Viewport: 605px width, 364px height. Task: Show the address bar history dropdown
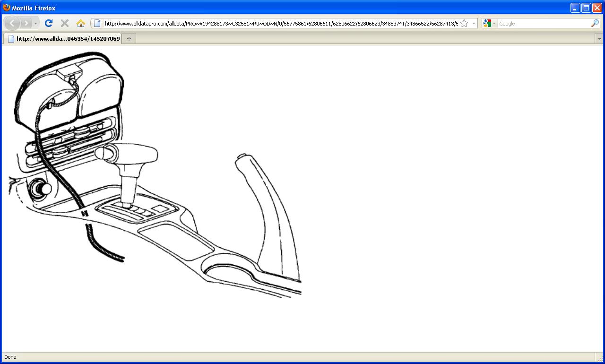474,23
